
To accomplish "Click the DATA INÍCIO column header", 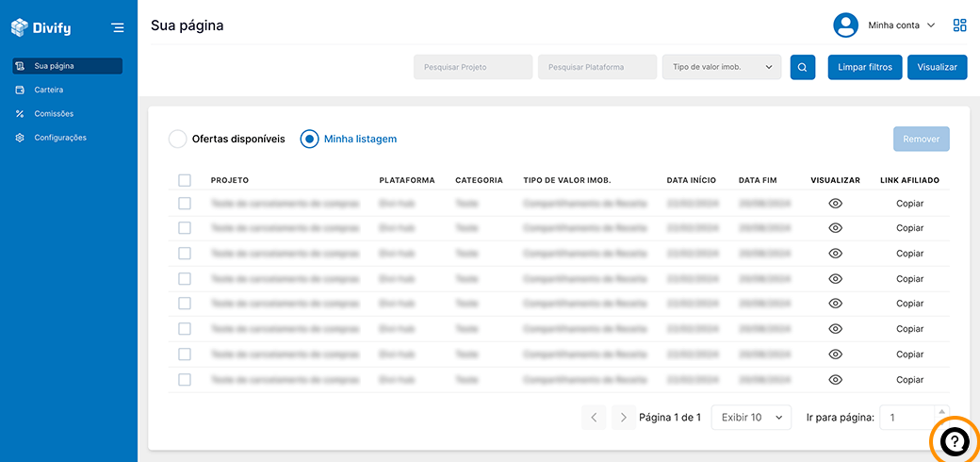I will [692, 180].
